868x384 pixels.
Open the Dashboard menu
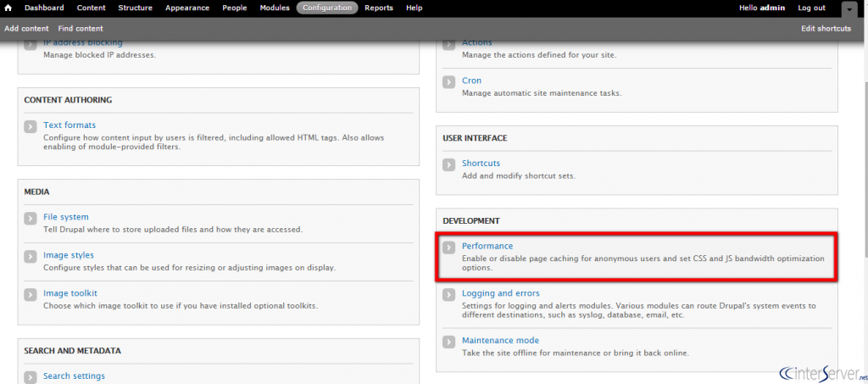[44, 8]
